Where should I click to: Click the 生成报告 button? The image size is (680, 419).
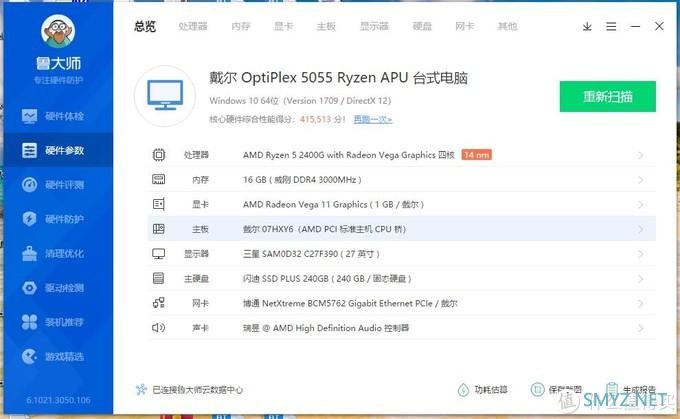[x=631, y=390]
